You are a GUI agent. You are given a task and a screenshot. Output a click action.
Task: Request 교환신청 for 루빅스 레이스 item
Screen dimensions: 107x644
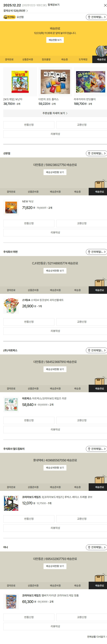[x=81, y=519]
